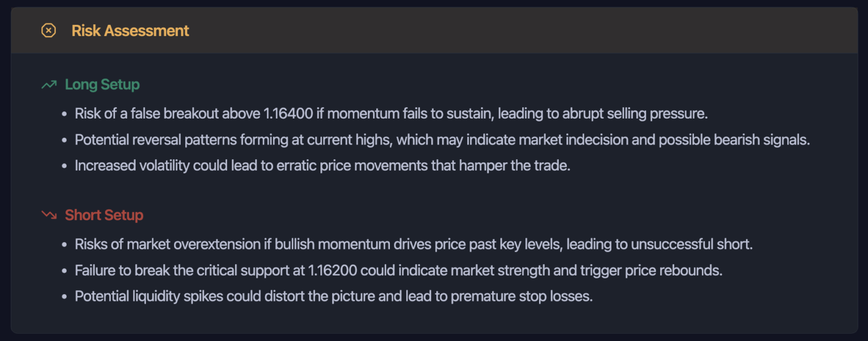Viewport: 868px width, 341px height.
Task: Click the bullet dot before false breakout risk
Action: pos(64,114)
